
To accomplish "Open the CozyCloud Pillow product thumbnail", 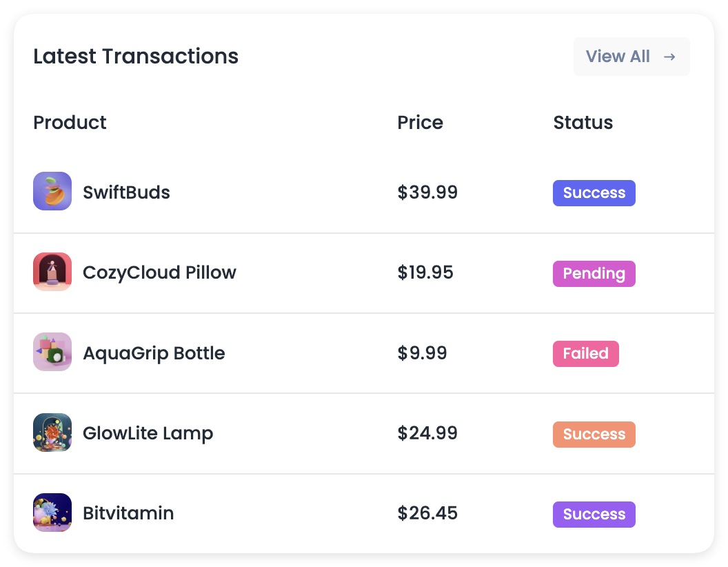I will pyautogui.click(x=52, y=272).
